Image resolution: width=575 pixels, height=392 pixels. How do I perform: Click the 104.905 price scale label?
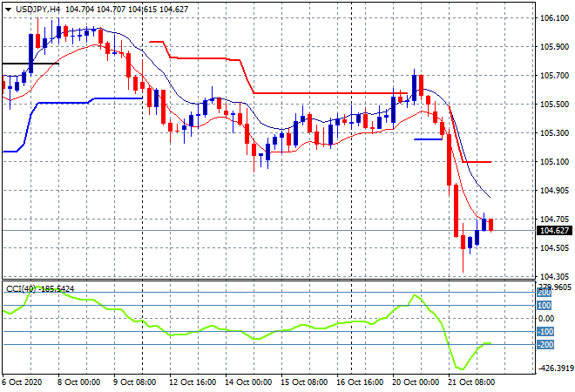click(x=554, y=190)
